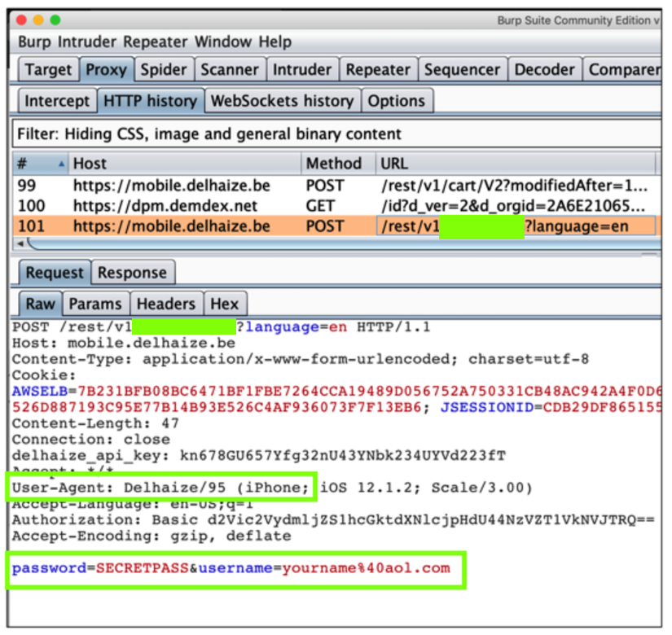Select the Request tab
The image size is (672, 635).
pyautogui.click(x=55, y=273)
